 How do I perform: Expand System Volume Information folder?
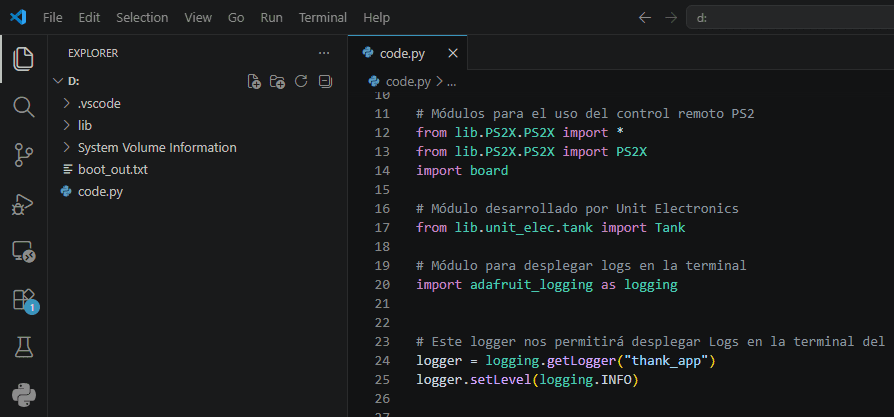click(x=67, y=148)
